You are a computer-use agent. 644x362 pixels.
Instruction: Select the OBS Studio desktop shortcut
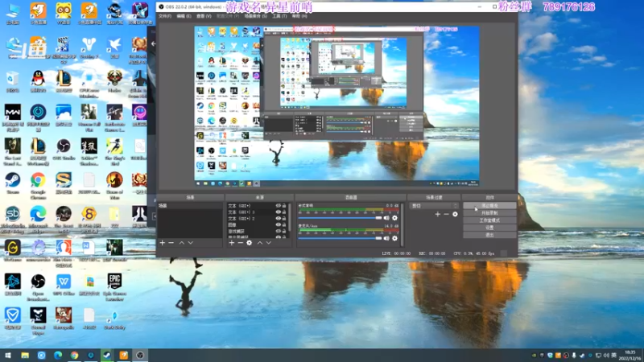[64, 150]
